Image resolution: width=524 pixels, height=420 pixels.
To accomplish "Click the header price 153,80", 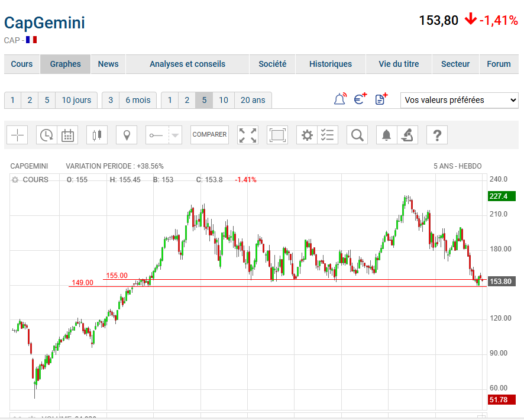I will point(438,20).
